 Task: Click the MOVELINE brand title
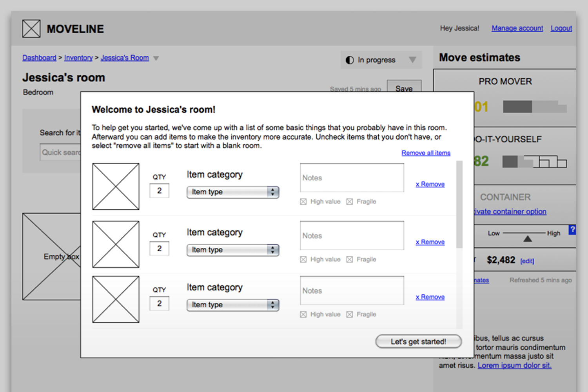point(75,29)
